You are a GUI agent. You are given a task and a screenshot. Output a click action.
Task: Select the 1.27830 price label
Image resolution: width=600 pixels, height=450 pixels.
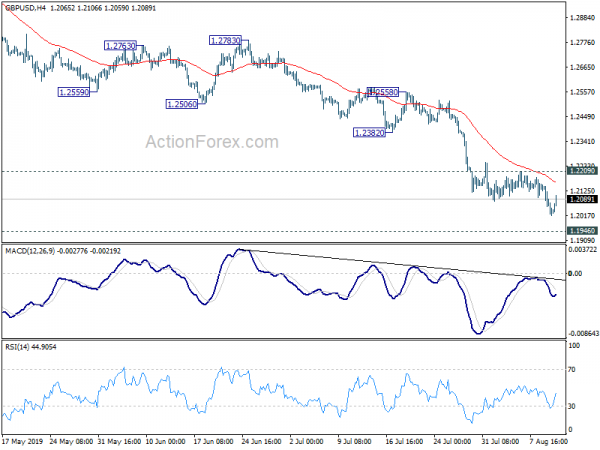(225, 40)
